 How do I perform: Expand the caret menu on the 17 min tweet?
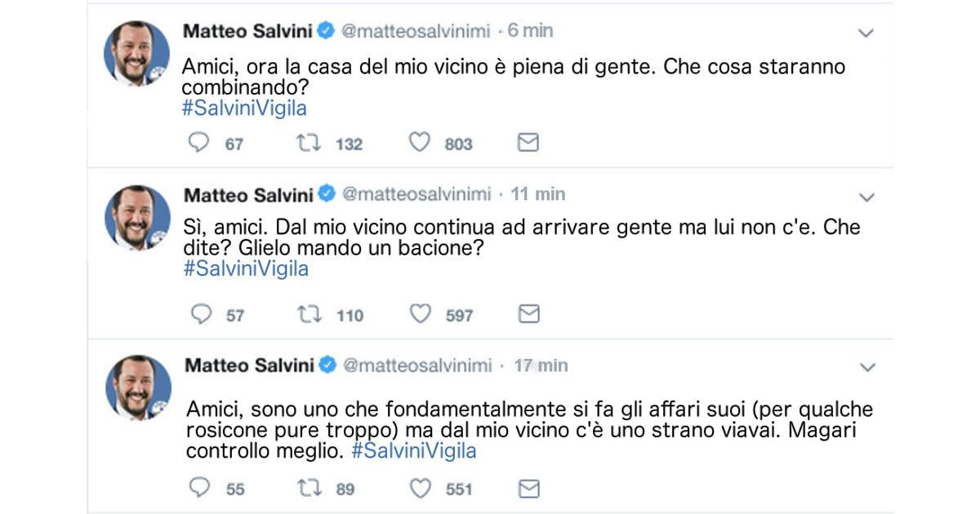[866, 367]
